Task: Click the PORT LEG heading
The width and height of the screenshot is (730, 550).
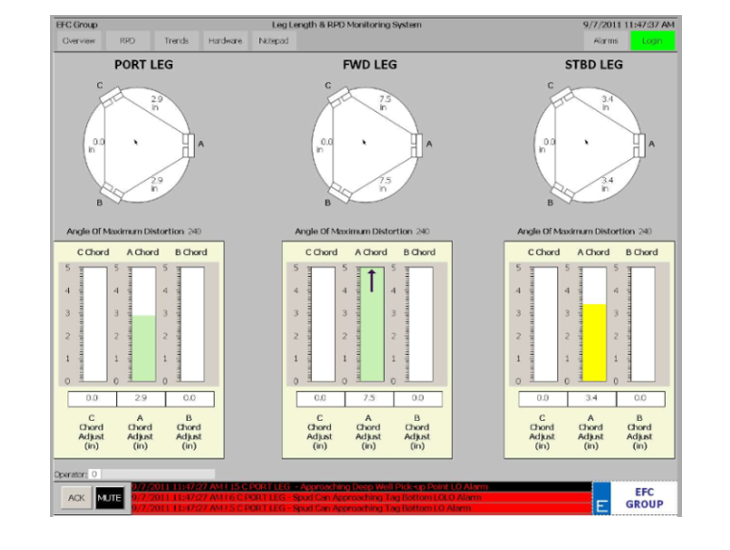Action: click(x=143, y=65)
